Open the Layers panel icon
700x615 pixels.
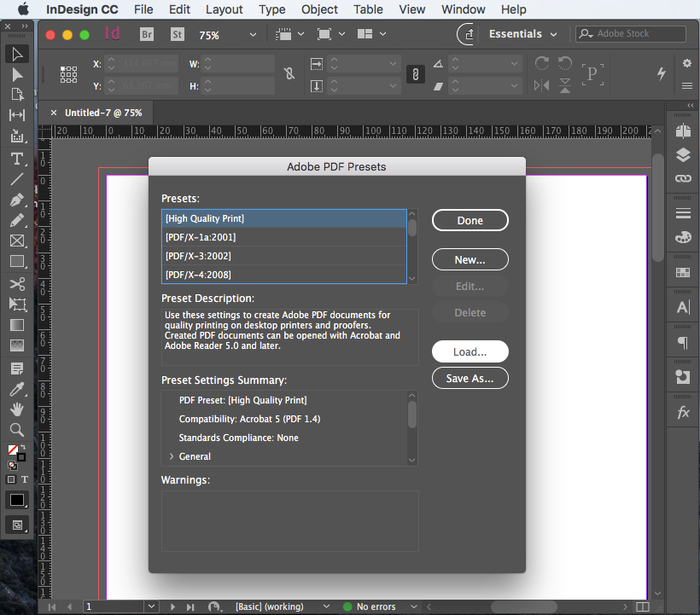pos(683,154)
